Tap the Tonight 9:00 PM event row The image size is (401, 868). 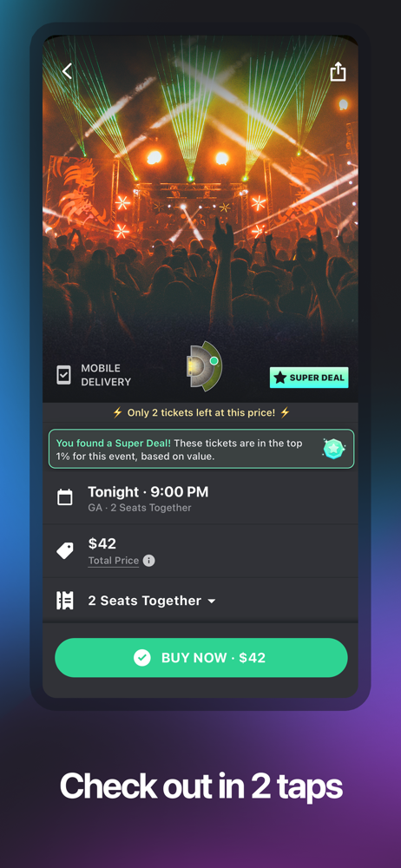click(200, 497)
